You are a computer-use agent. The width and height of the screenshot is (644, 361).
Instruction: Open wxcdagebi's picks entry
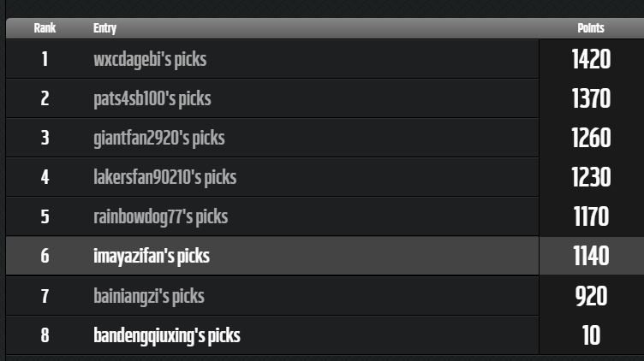150,60
